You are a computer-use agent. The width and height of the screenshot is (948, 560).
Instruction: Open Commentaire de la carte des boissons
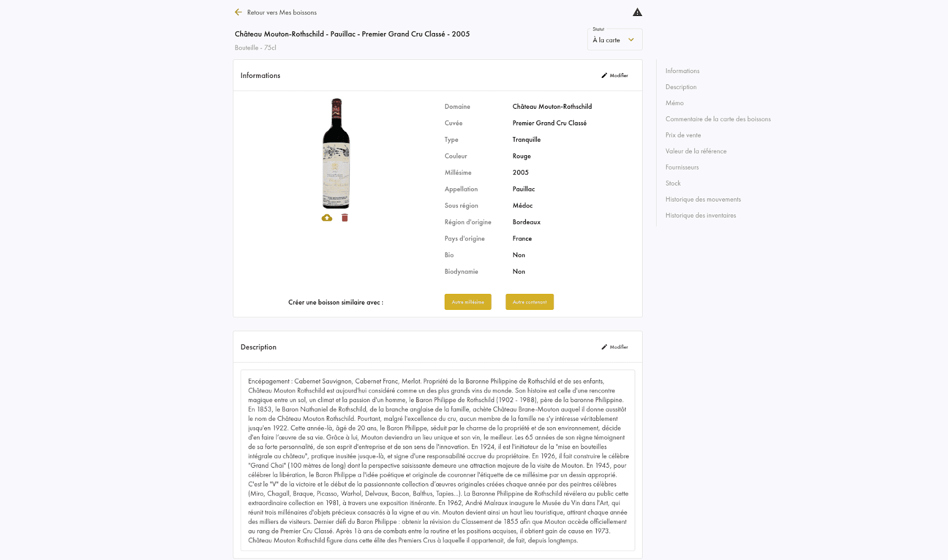click(x=718, y=119)
